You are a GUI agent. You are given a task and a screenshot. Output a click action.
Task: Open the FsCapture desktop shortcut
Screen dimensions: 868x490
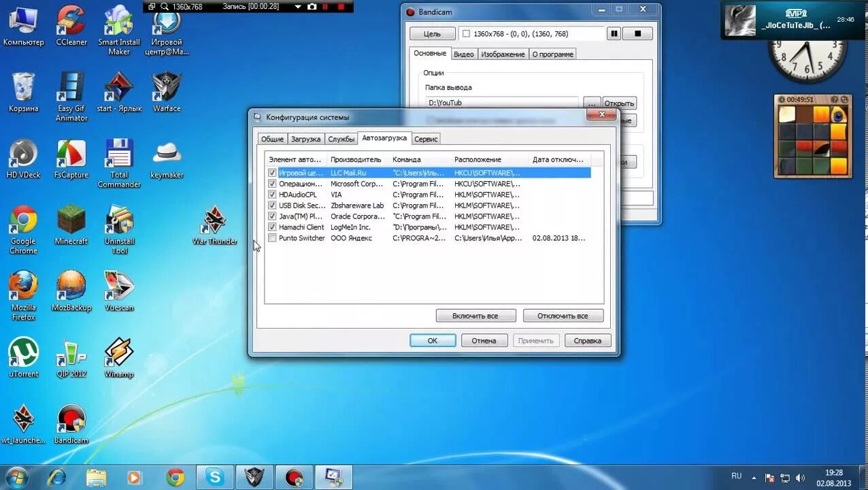tap(71, 159)
